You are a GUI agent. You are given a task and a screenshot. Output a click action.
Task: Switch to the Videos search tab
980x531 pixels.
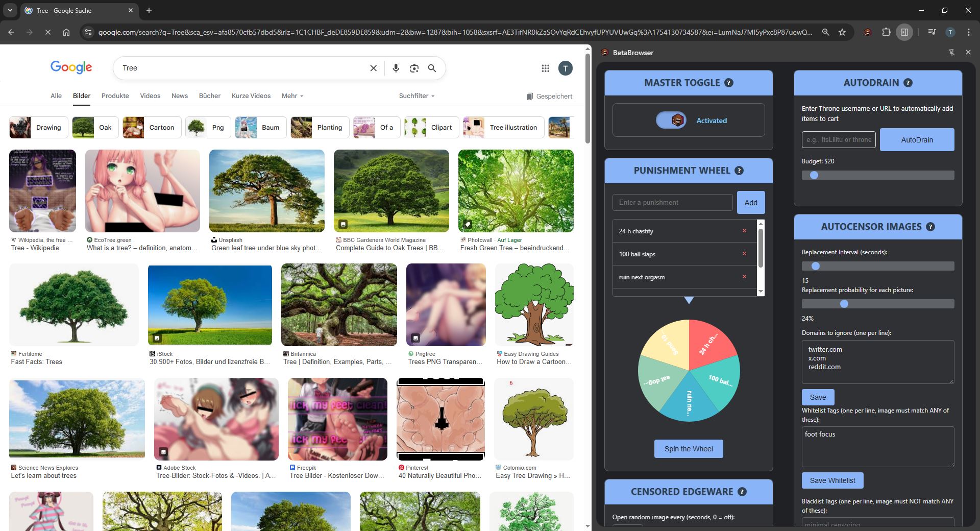point(150,95)
